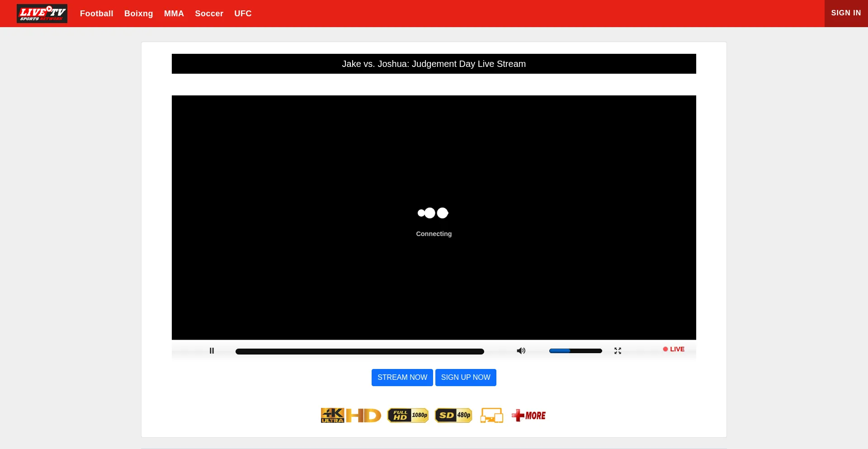Click the SIGN UP NOW button
Image resolution: width=868 pixels, height=449 pixels.
click(465, 377)
